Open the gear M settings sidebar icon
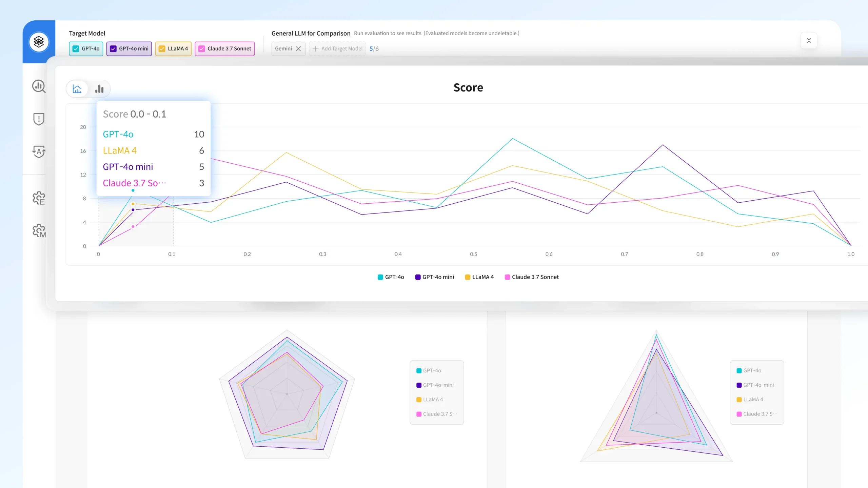This screenshot has width=868, height=488. tap(39, 231)
